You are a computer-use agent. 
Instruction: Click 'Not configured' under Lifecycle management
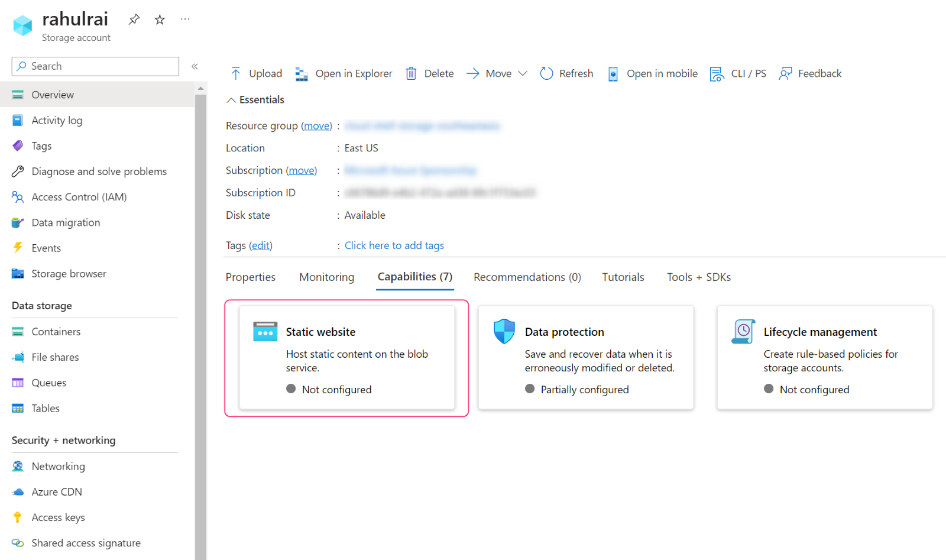(815, 390)
